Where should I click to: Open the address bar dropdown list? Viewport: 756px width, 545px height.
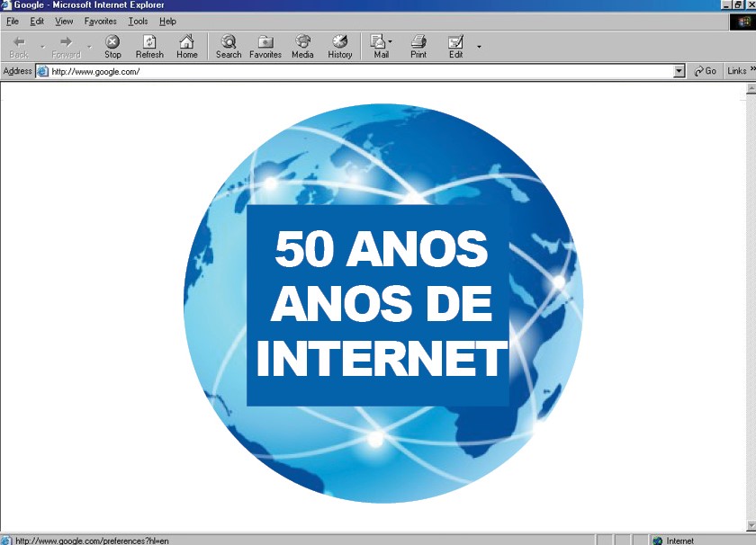click(x=679, y=71)
